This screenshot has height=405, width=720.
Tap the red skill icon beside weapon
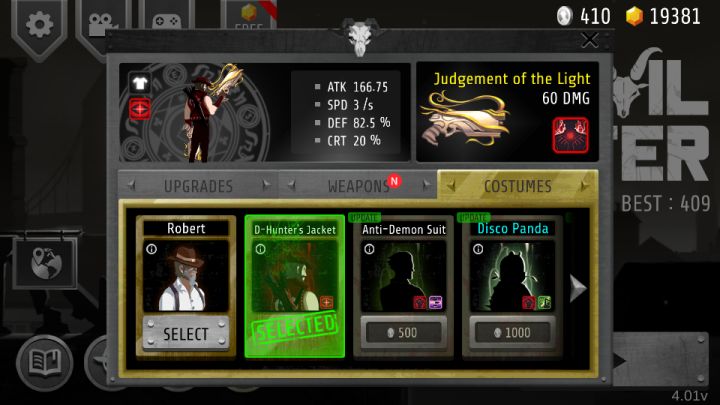(570, 135)
